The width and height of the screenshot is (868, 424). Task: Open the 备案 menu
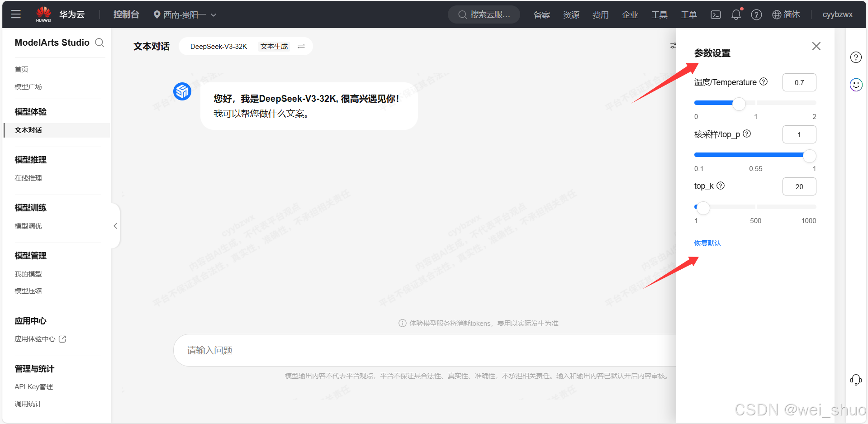[x=541, y=15]
